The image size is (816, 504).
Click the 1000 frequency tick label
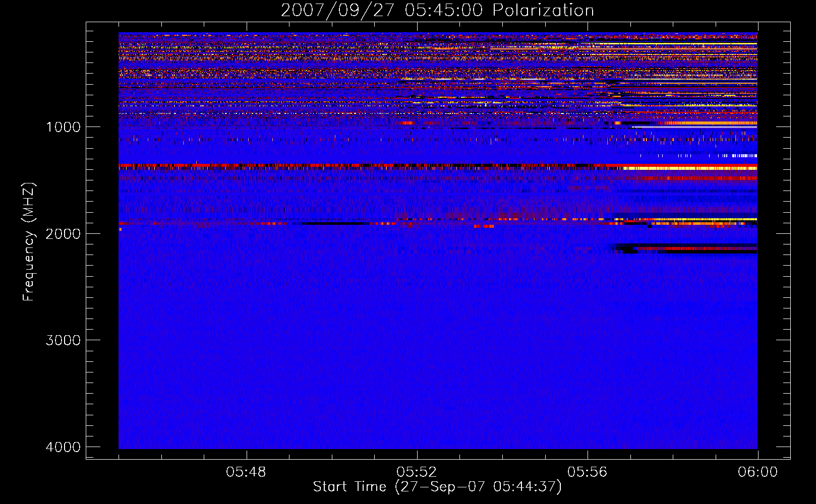[x=63, y=127]
